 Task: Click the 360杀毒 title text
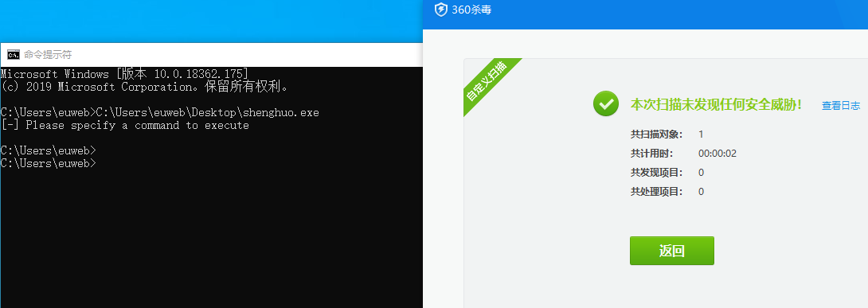tap(471, 10)
